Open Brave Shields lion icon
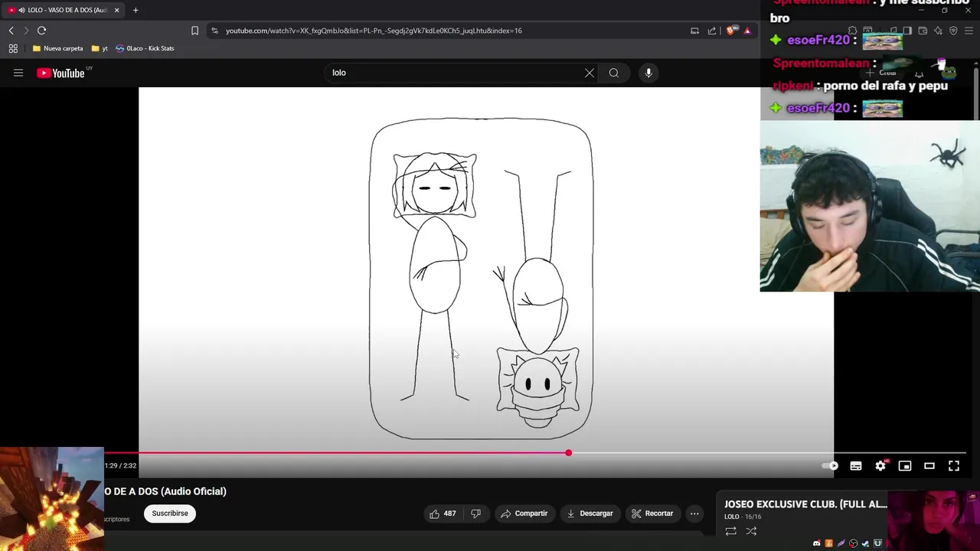The height and width of the screenshot is (551, 980). (x=731, y=31)
